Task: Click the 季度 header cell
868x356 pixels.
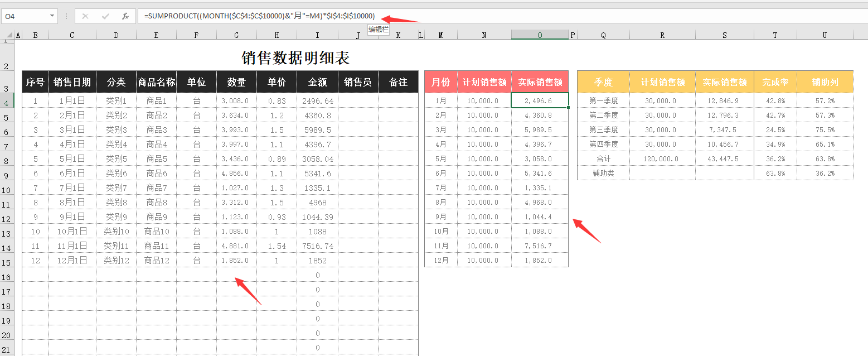Action: tap(604, 82)
